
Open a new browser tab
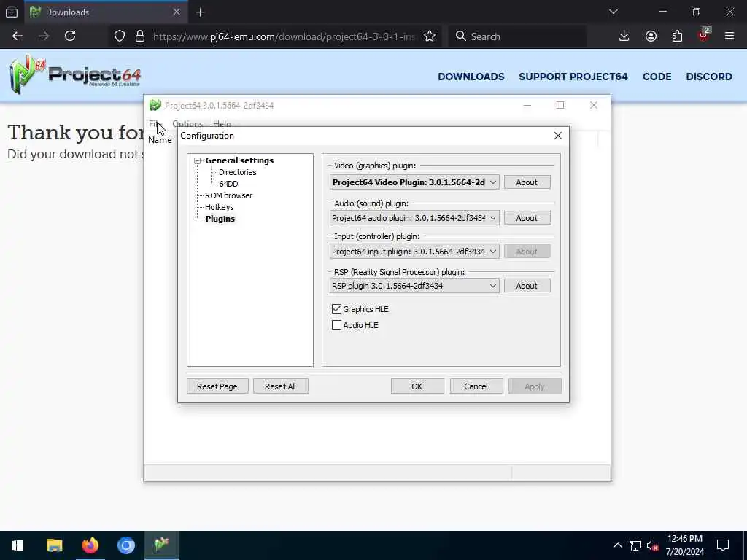[200, 12]
